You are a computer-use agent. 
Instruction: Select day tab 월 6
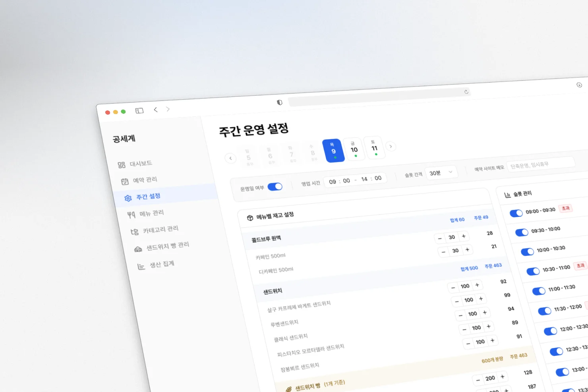coord(270,156)
